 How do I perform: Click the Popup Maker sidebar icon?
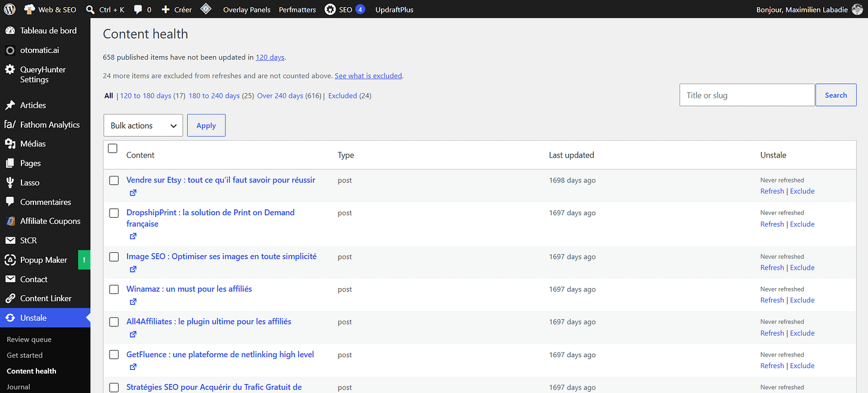pos(10,260)
